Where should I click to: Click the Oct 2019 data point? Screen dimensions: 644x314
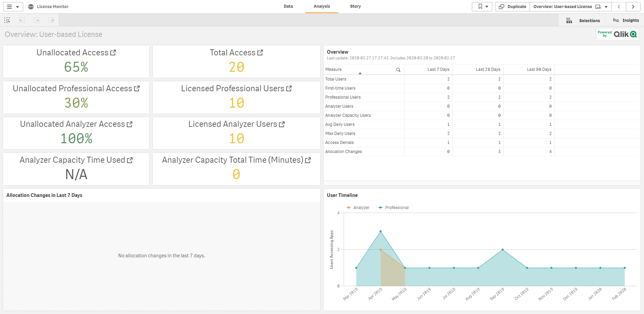(x=527, y=268)
